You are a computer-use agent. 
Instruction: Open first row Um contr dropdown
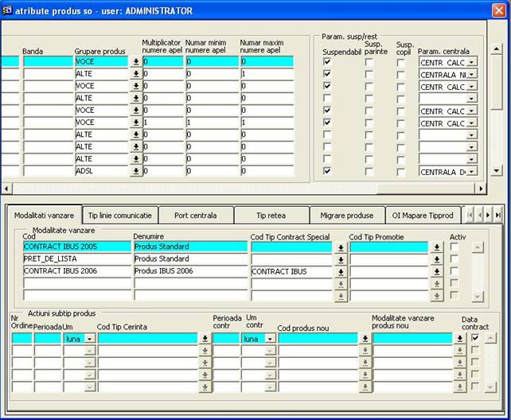click(x=268, y=339)
